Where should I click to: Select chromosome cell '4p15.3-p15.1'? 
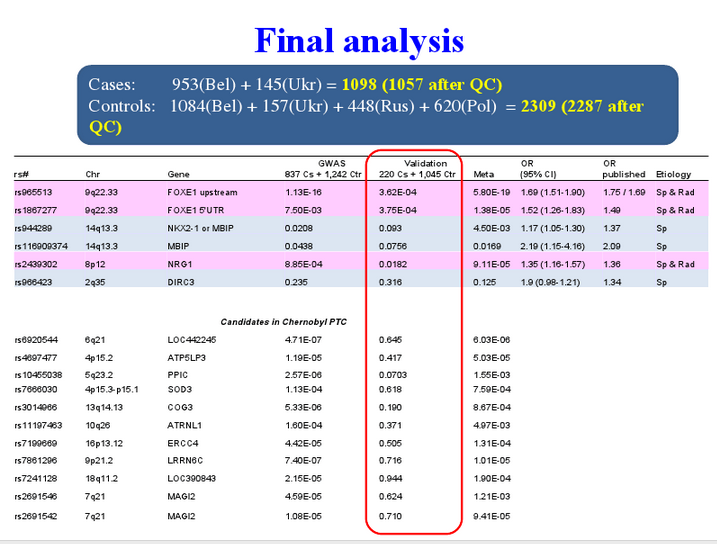(112, 389)
